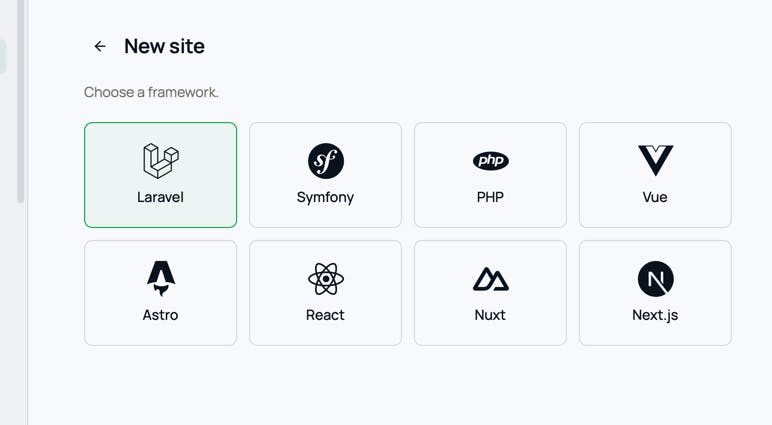Screen dimensions: 772x425
Task: Click the Nuxt framework label
Action: (490, 315)
